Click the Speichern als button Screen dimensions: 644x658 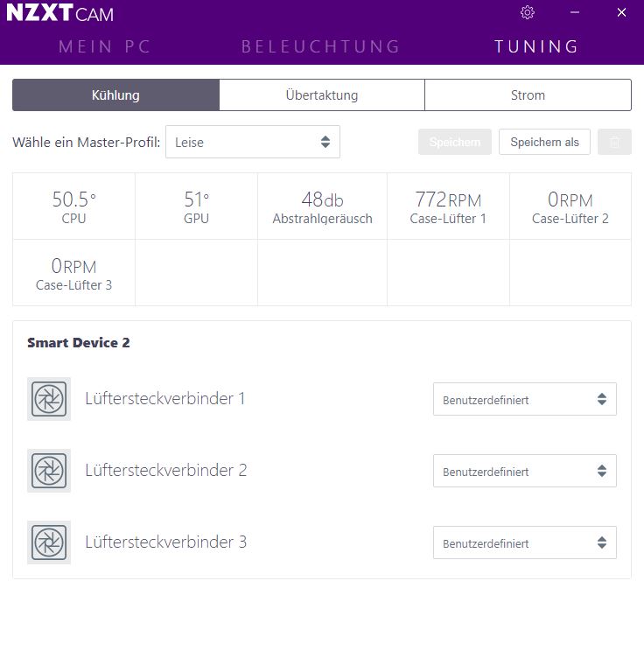pyautogui.click(x=544, y=142)
